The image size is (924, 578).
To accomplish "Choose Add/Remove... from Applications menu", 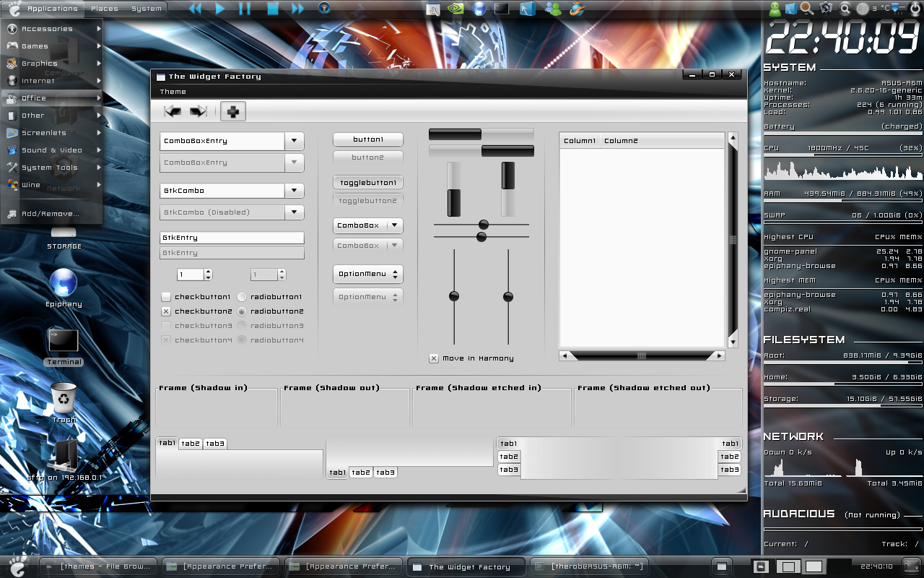I will point(52,214).
